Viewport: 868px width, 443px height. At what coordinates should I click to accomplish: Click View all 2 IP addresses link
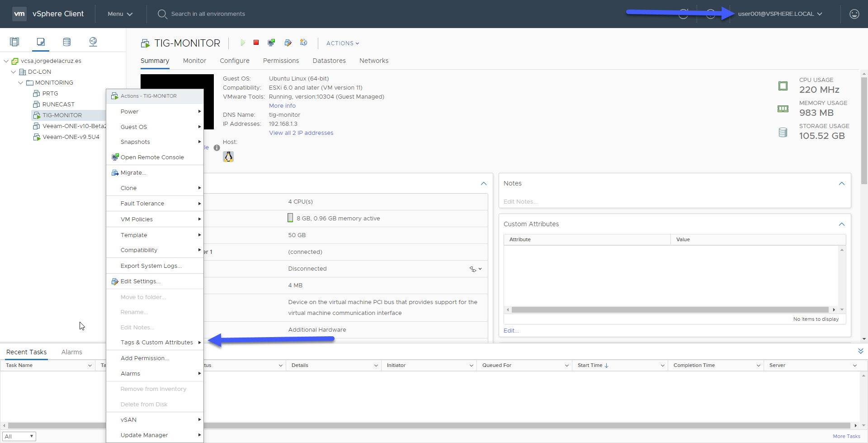[x=301, y=133]
